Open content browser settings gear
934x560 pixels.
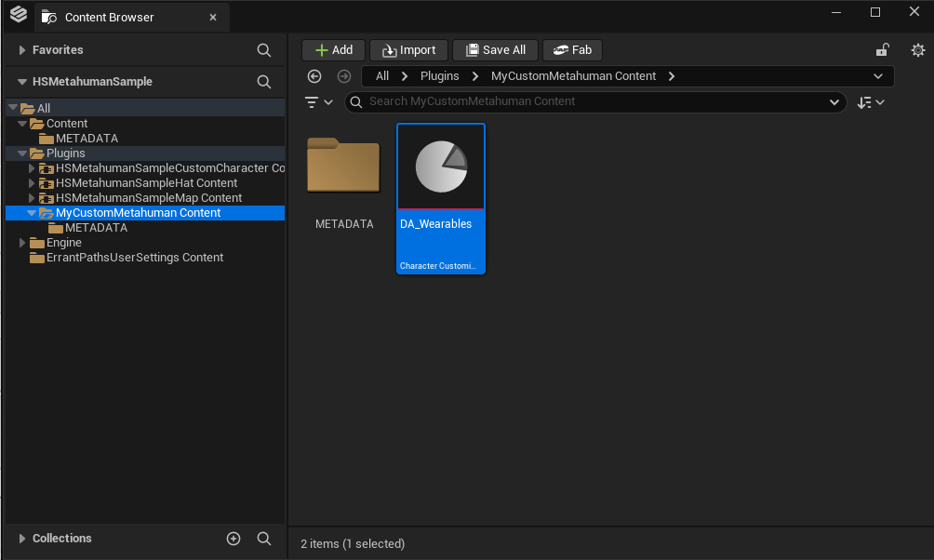918,50
